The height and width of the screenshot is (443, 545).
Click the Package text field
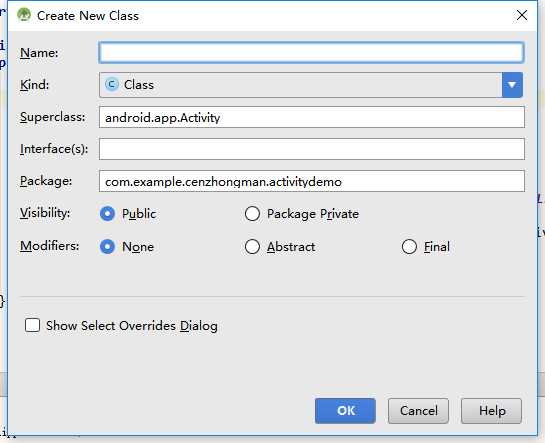click(312, 181)
